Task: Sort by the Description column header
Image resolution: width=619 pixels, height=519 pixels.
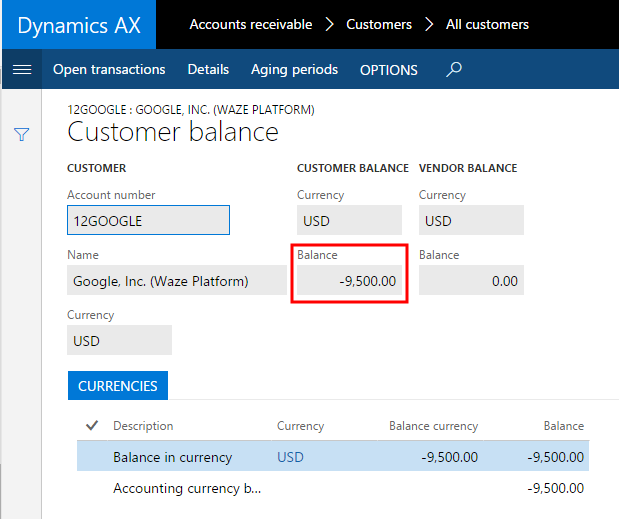Action: click(143, 426)
